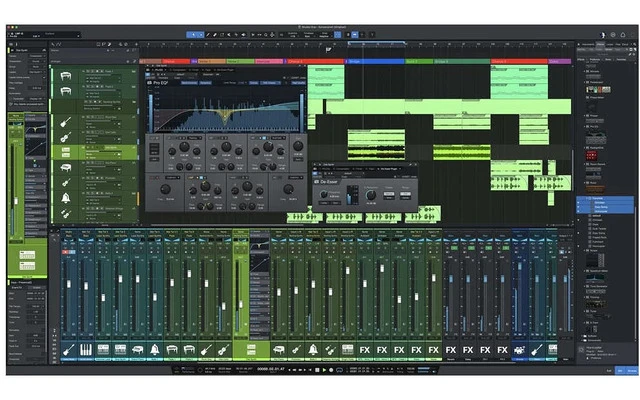This screenshot has height=400, width=640.
Task: Click the bell icon in the track list
Action: click(66, 198)
